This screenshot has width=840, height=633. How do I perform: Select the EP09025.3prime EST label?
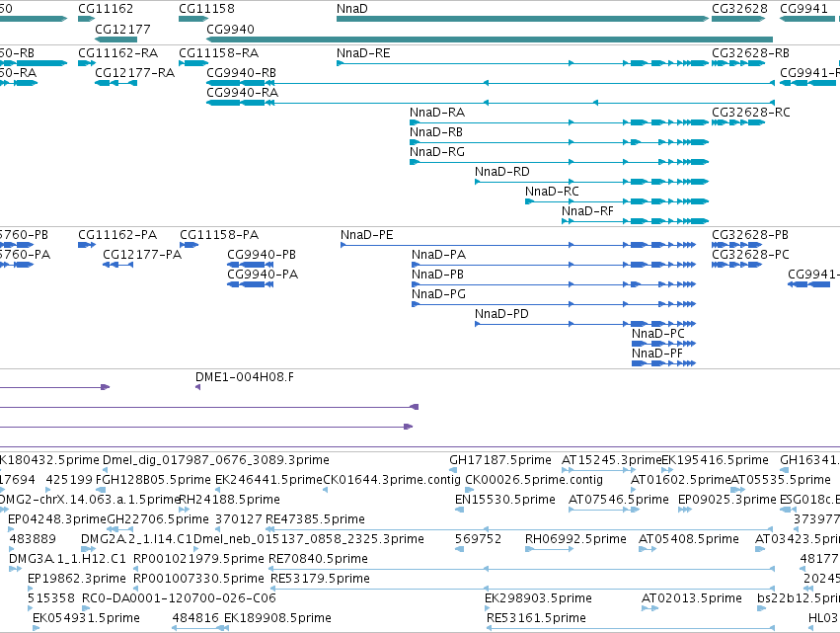726,500
